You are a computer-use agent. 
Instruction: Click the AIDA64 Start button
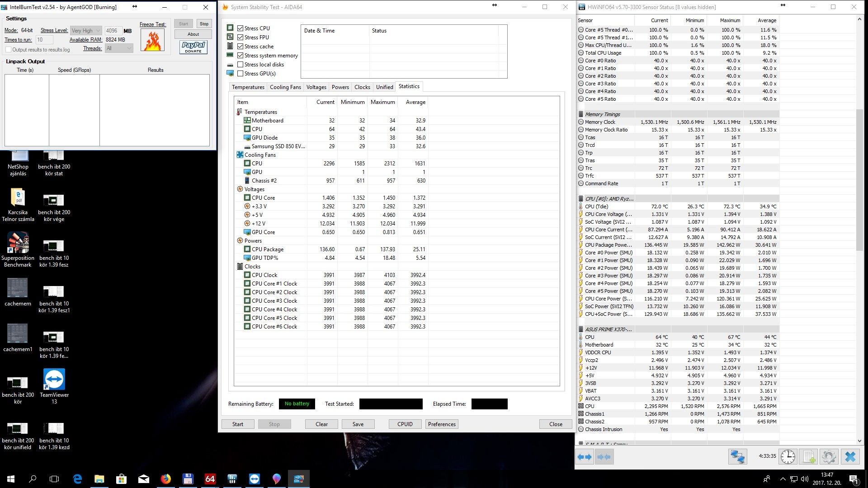[x=238, y=424]
